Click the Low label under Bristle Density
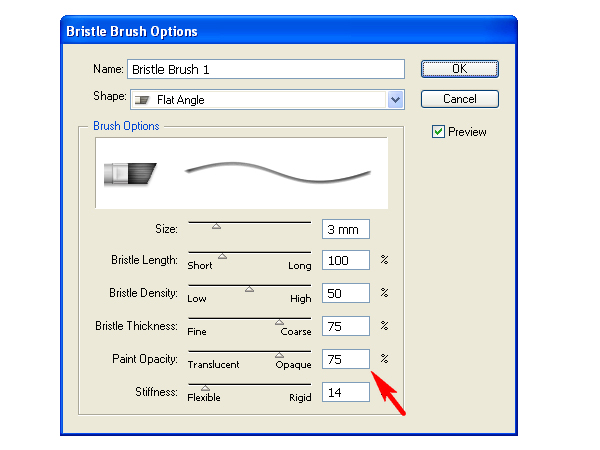Image resolution: width=600 pixels, height=450 pixels. (x=197, y=298)
